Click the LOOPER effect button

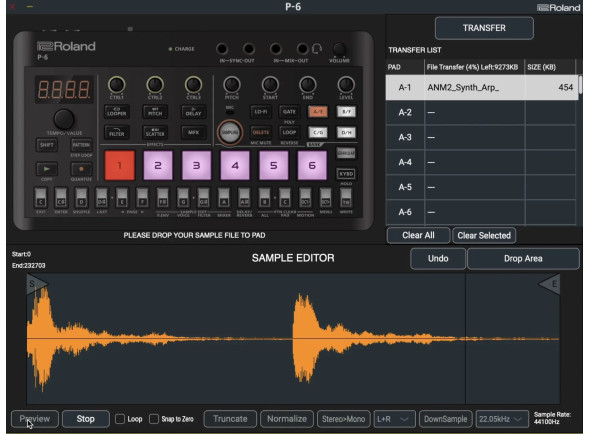117,112
